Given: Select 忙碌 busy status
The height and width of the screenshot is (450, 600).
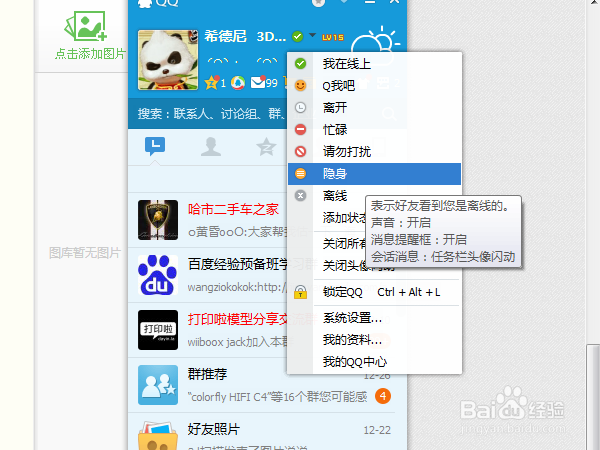Looking at the screenshot, I should (374, 129).
